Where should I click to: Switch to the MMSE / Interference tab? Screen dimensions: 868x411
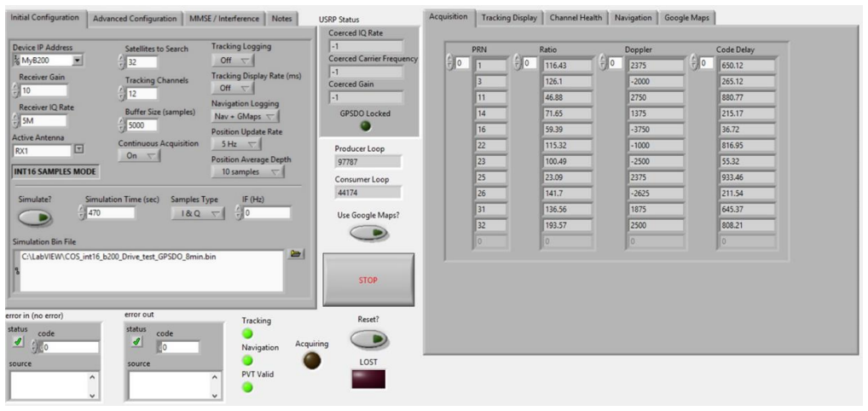point(224,18)
